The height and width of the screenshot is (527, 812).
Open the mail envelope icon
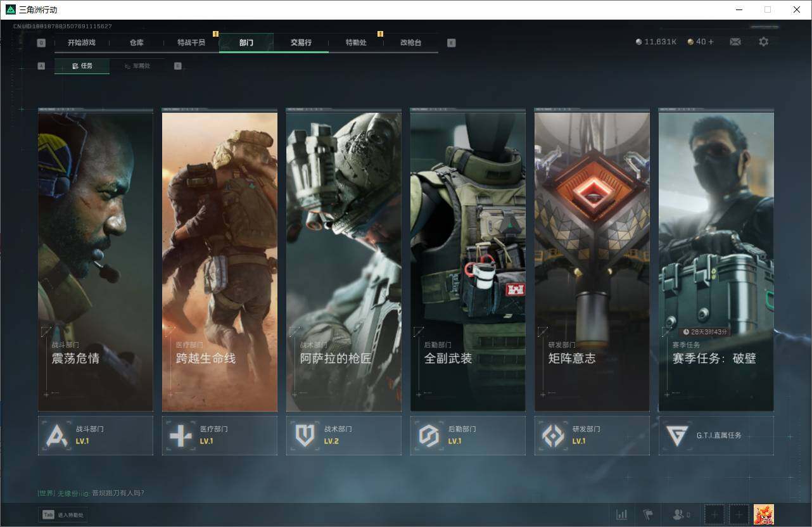pos(735,42)
